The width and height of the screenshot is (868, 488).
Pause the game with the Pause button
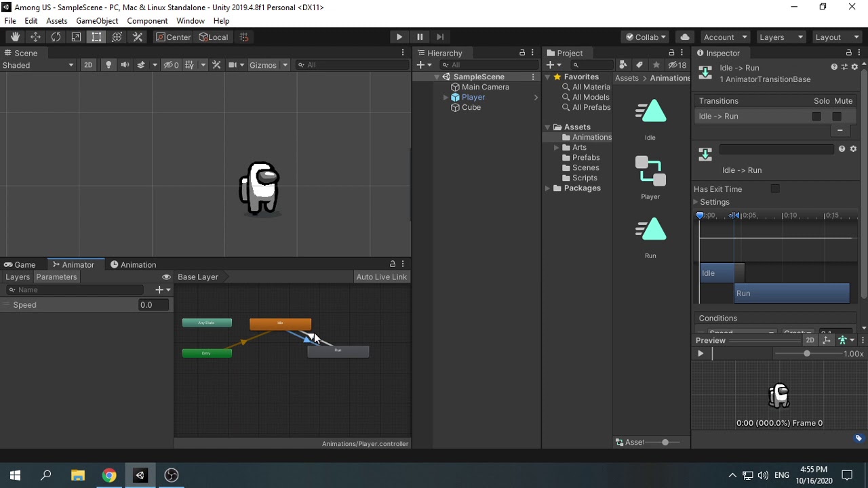(420, 37)
